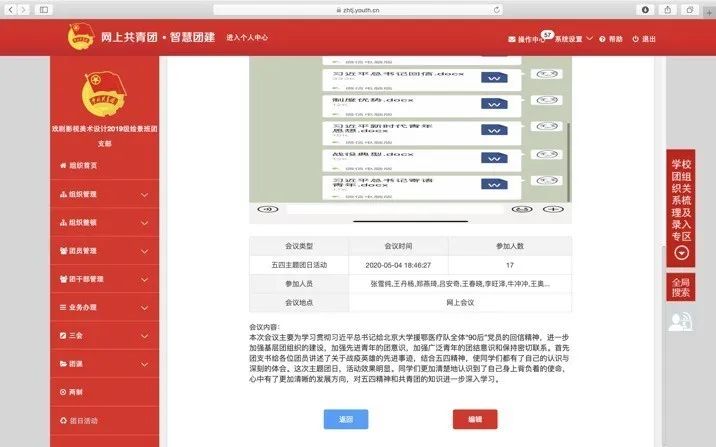Click the red 编辑 button
This screenshot has width=716, height=447.
(474, 419)
